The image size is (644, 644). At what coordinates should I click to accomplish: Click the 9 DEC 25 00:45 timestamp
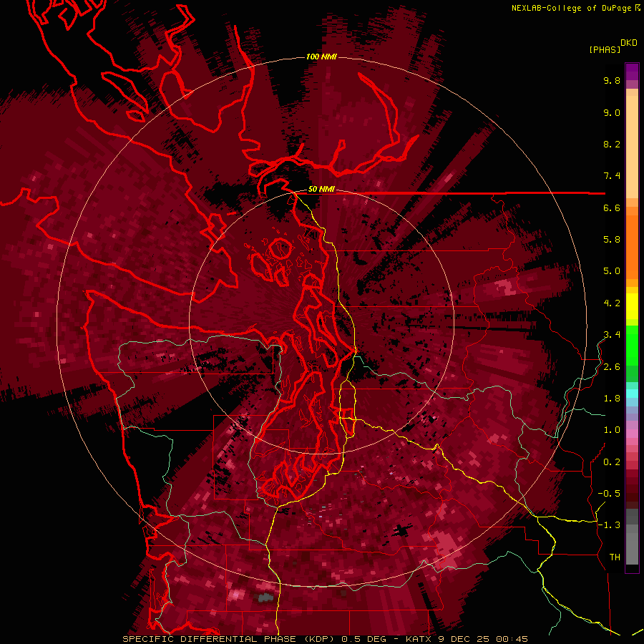[483, 639]
